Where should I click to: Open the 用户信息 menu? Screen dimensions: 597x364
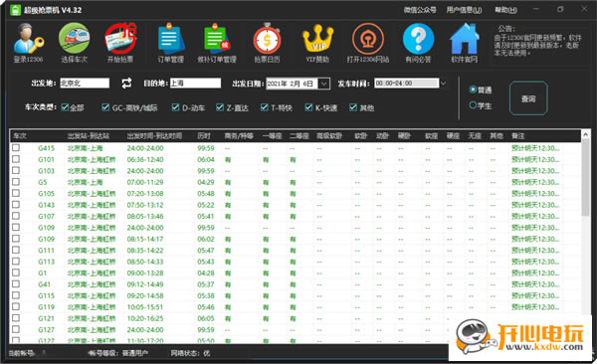coord(464,10)
